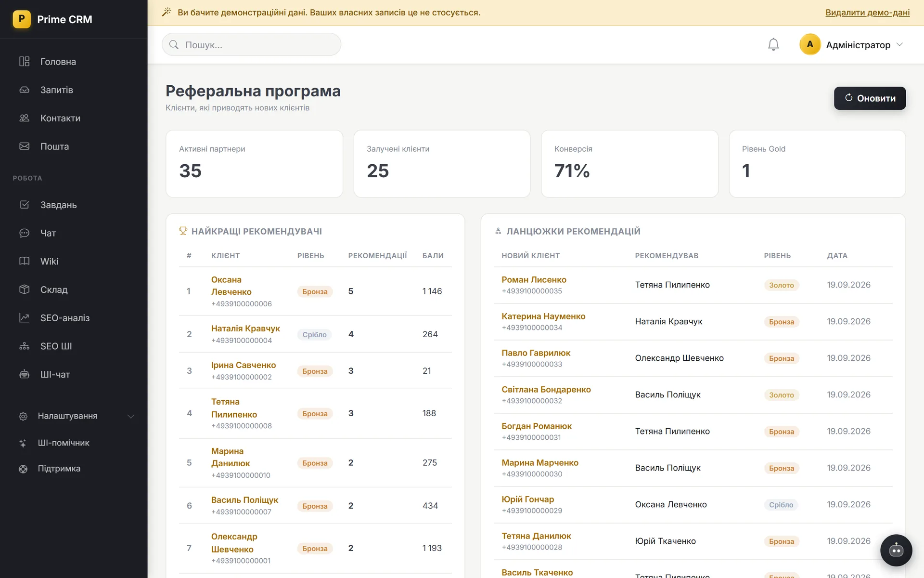Click the Залучені клієнти stat card
This screenshot has height=578, width=924.
pyautogui.click(x=442, y=164)
